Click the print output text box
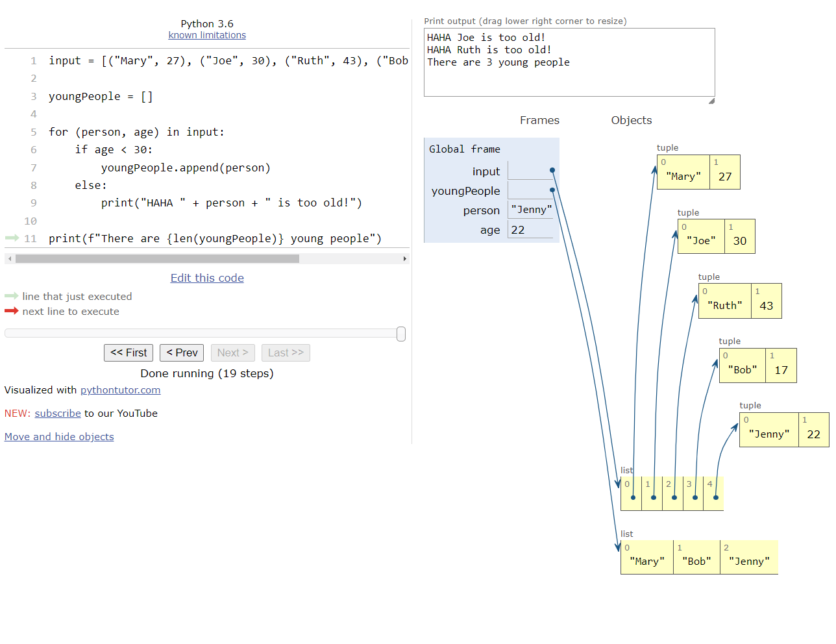 click(x=569, y=62)
